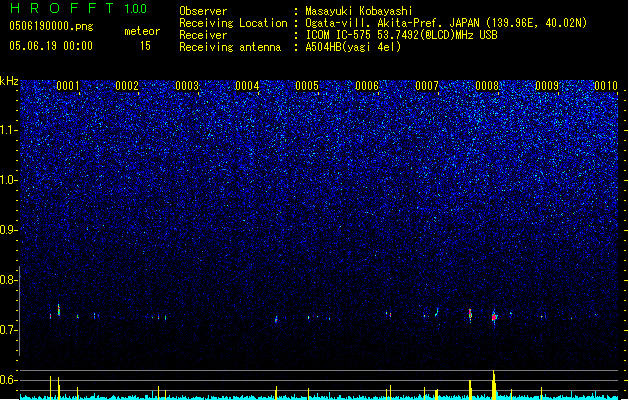Image resolution: width=629 pixels, height=400 pixels.
Task: Click the Receiving antenna label
Action: pos(230,47)
